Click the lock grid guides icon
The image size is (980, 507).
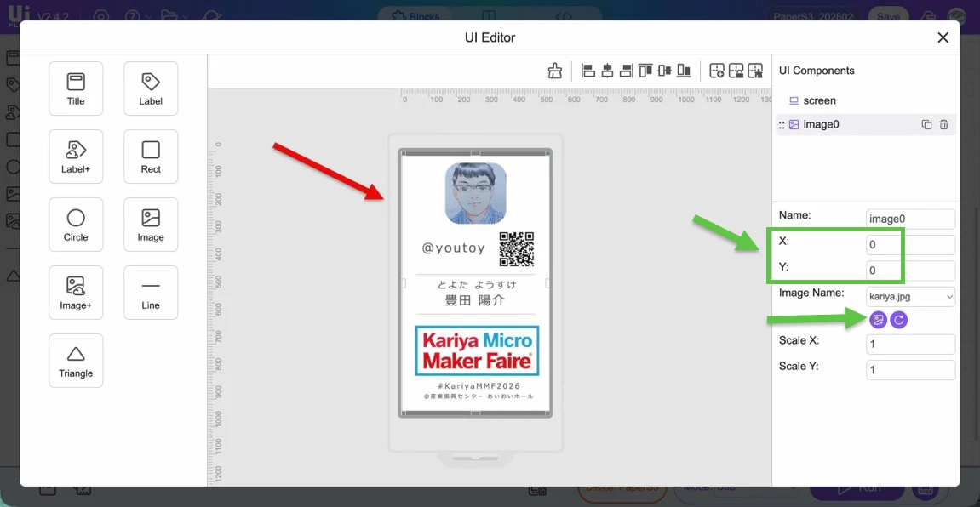point(736,71)
